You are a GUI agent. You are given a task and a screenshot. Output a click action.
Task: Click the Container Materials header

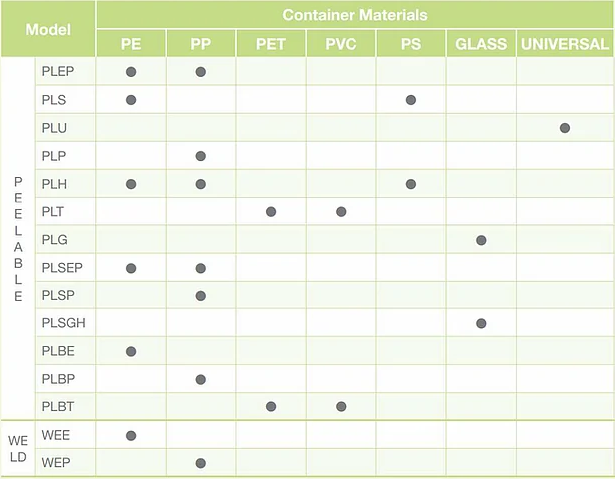pyautogui.click(x=355, y=15)
